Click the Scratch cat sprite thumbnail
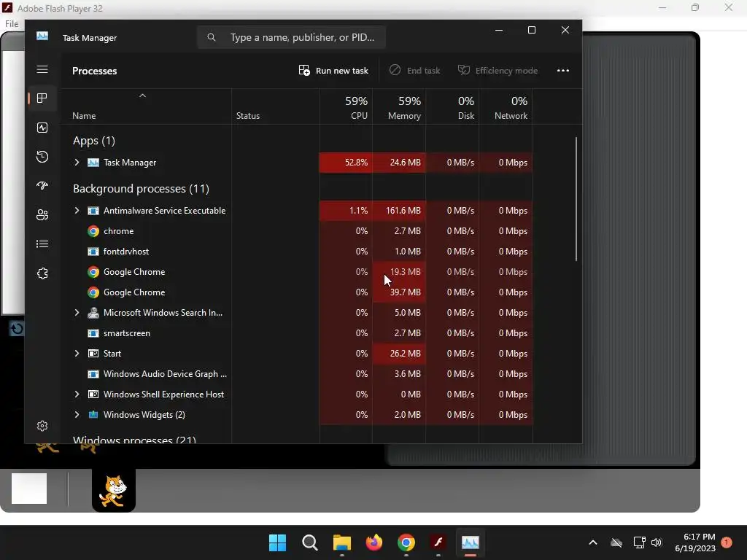This screenshot has height=560, width=747. [x=113, y=491]
